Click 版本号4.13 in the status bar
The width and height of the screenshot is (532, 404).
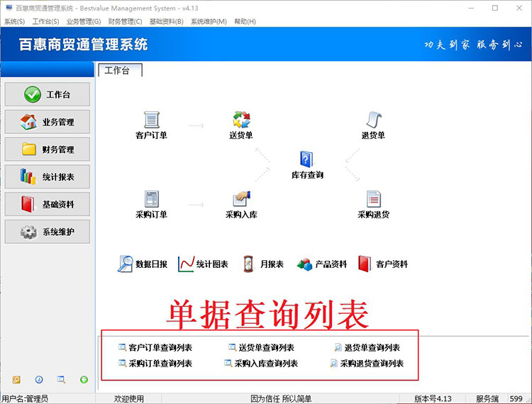tap(433, 399)
